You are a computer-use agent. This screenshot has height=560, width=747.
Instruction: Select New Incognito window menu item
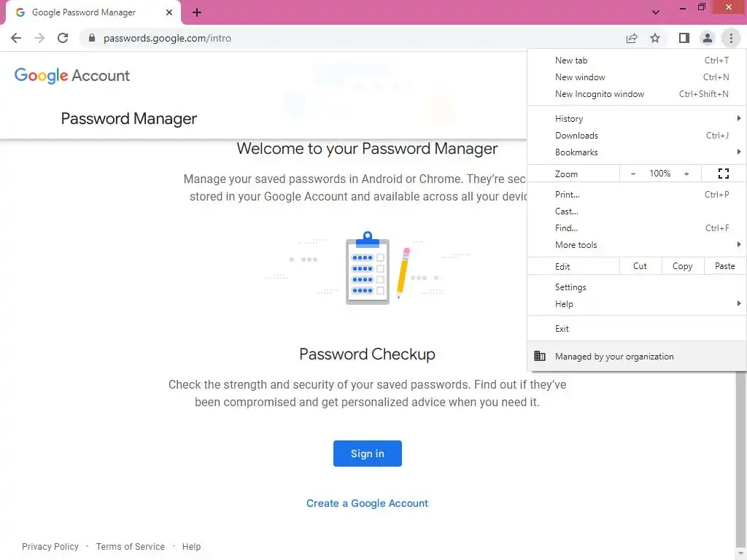pyautogui.click(x=600, y=94)
